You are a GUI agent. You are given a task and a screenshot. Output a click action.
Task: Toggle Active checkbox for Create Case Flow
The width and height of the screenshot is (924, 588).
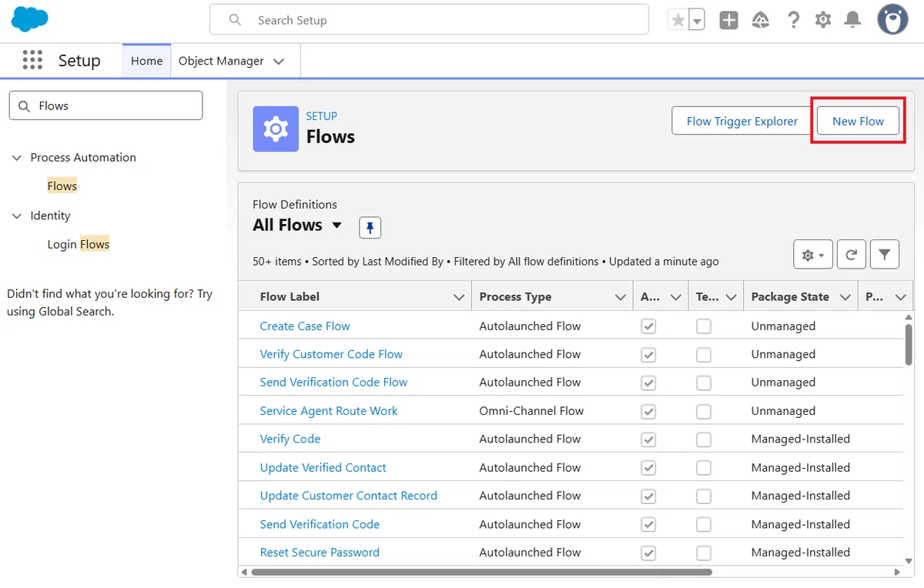pyautogui.click(x=648, y=326)
